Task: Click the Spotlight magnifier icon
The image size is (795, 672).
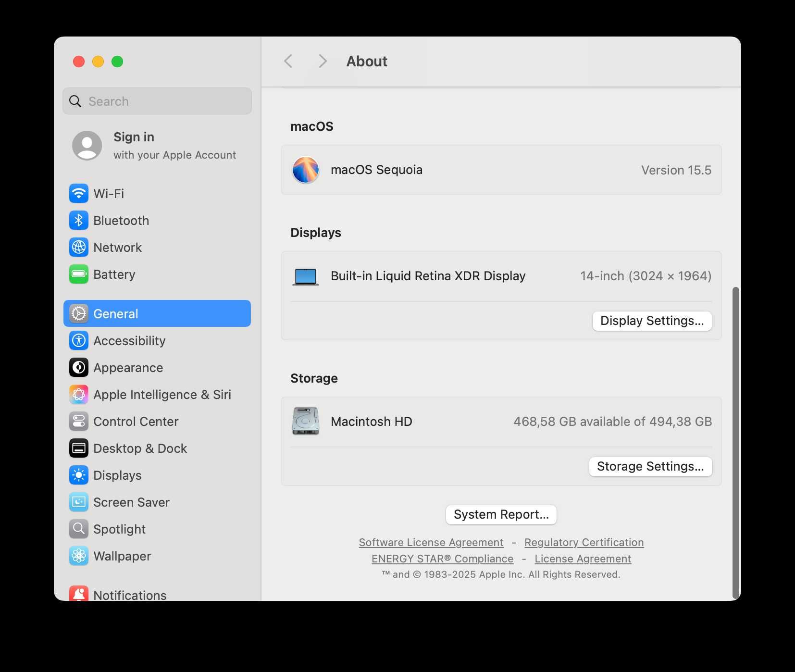Action: [79, 529]
